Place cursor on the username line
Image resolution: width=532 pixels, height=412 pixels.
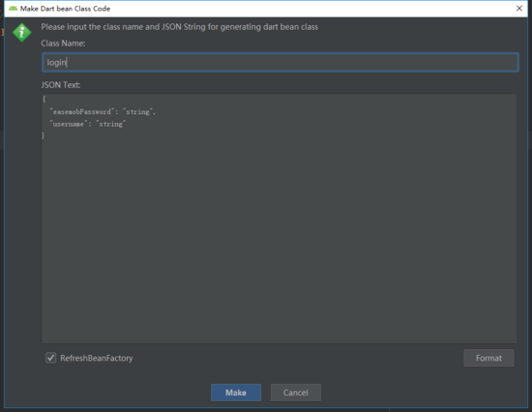pos(87,124)
